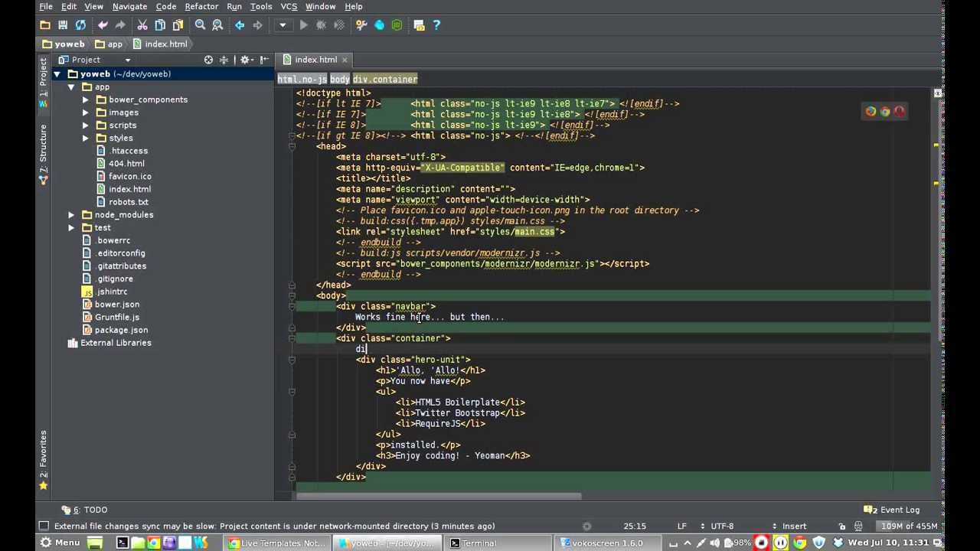Image resolution: width=980 pixels, height=551 pixels.
Task: Undo the last edit
Action: tap(103, 25)
